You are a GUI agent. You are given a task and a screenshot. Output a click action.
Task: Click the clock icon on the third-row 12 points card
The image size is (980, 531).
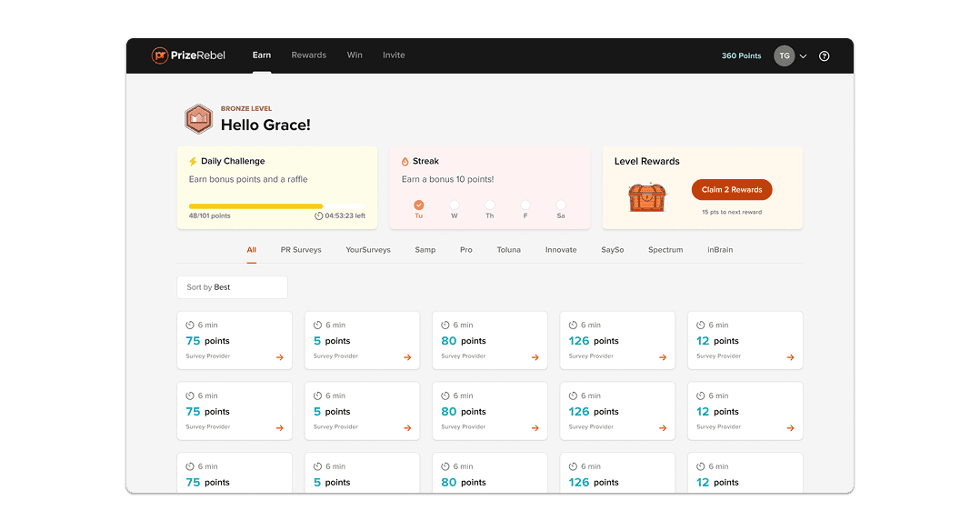pos(701,466)
